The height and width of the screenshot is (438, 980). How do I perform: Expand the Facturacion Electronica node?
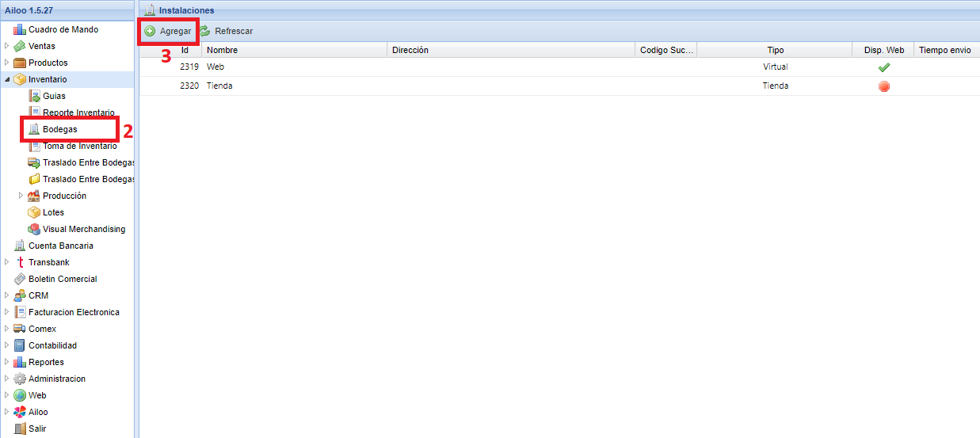(x=7, y=312)
